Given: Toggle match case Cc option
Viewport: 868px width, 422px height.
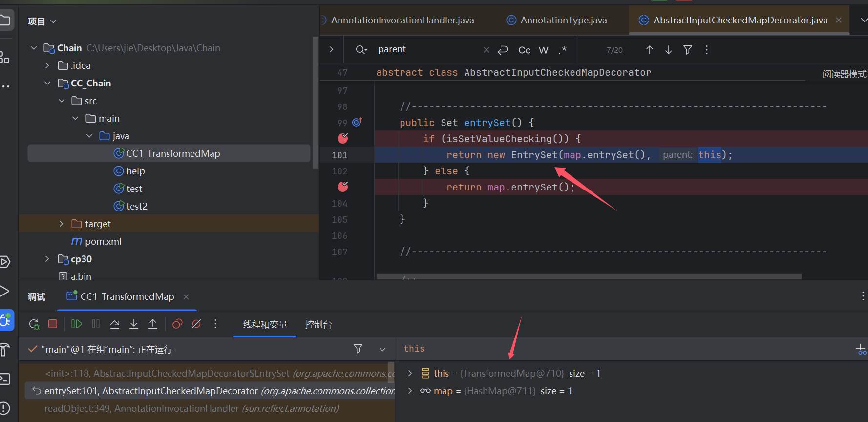Looking at the screenshot, I should [x=525, y=50].
